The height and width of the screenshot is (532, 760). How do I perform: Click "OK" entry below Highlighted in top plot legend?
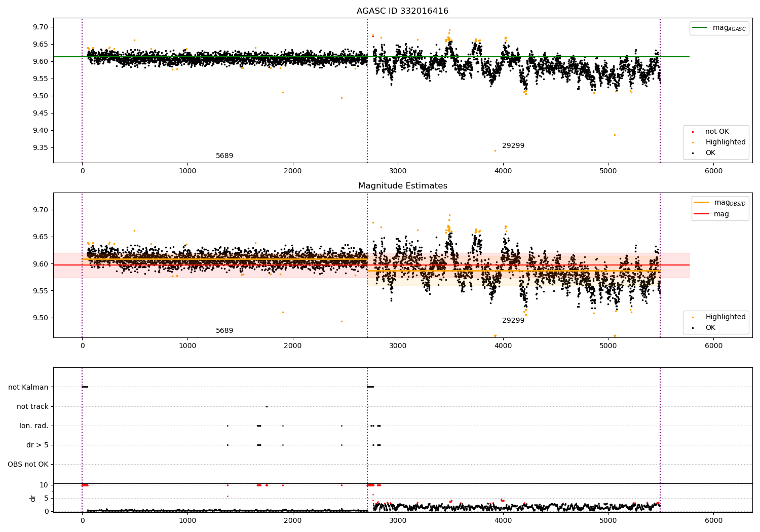710,153
